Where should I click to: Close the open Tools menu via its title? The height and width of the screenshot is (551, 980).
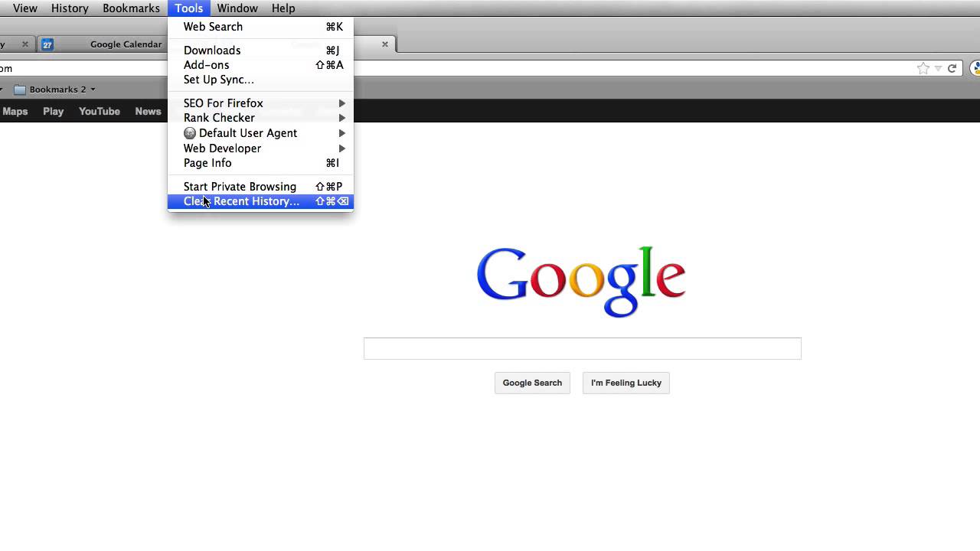point(188,8)
